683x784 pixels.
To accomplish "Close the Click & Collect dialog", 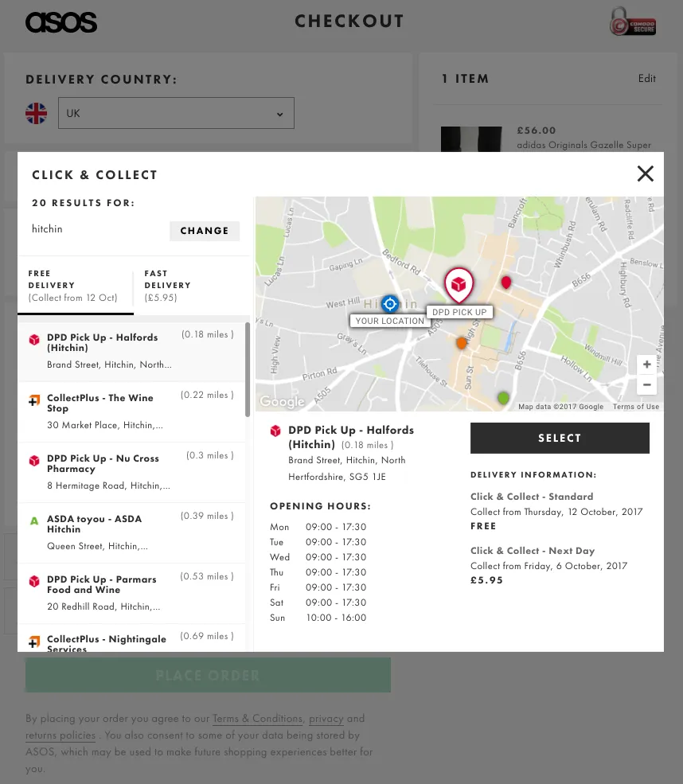I will tap(645, 174).
